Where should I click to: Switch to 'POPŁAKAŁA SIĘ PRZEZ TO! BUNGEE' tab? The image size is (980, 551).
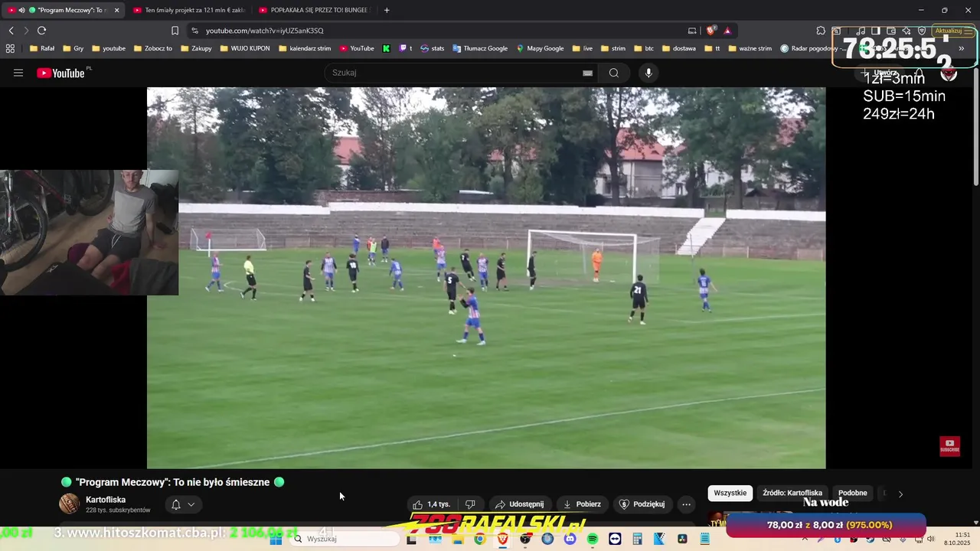click(314, 10)
